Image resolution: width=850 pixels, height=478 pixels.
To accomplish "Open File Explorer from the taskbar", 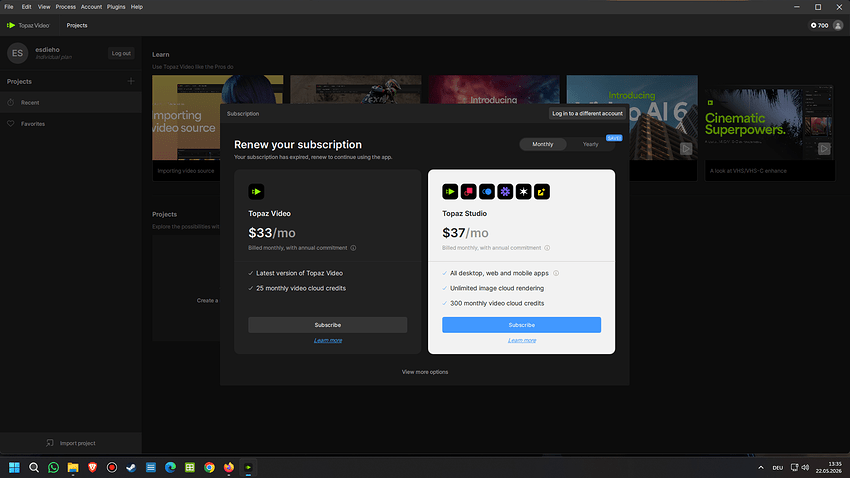I will coord(73,467).
